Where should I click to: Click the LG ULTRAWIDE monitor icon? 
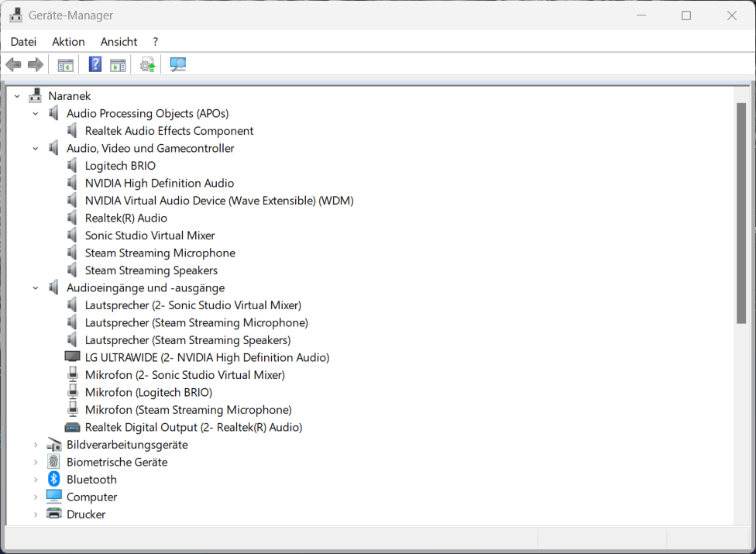(72, 356)
